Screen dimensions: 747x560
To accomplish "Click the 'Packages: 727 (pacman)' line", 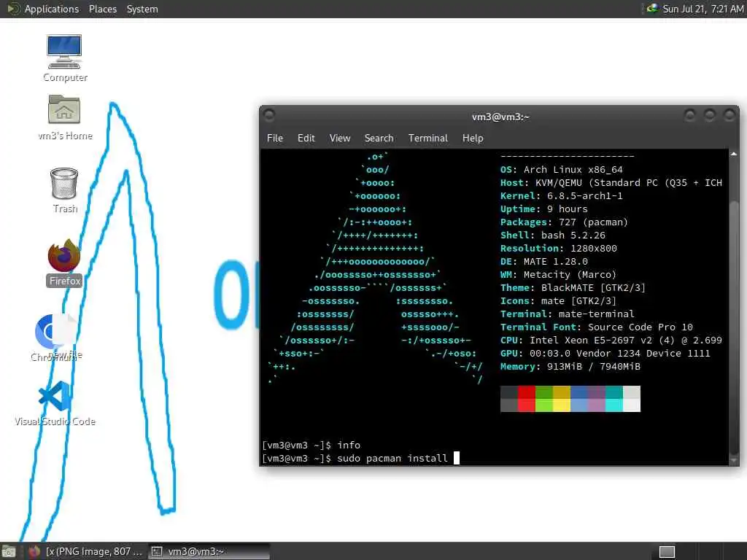I will click(x=564, y=222).
